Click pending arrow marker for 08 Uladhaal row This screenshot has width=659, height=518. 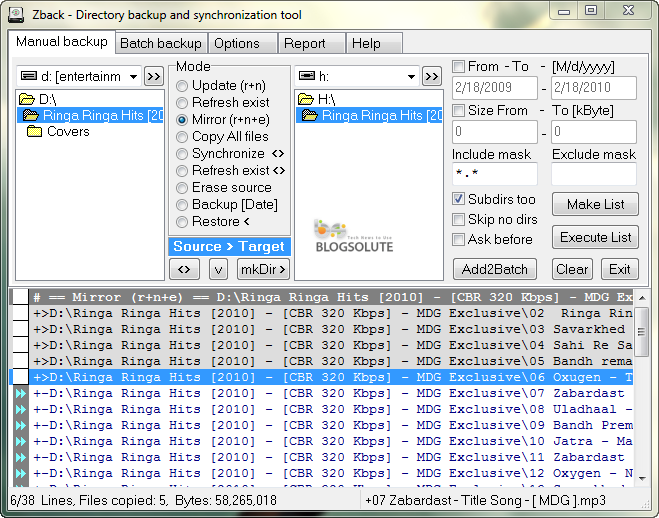21,409
